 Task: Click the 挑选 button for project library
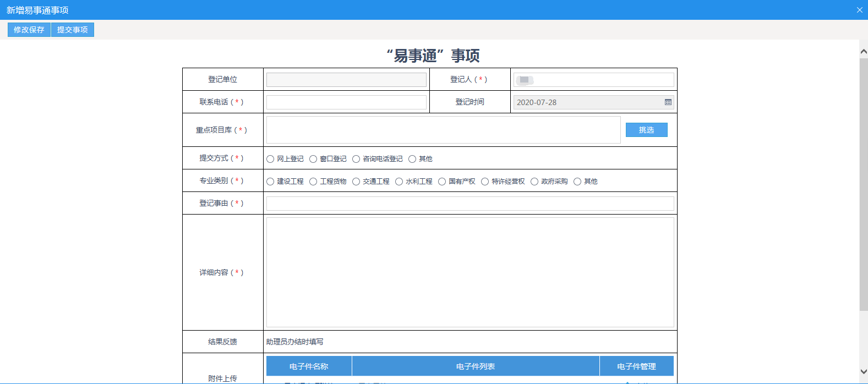coord(646,130)
